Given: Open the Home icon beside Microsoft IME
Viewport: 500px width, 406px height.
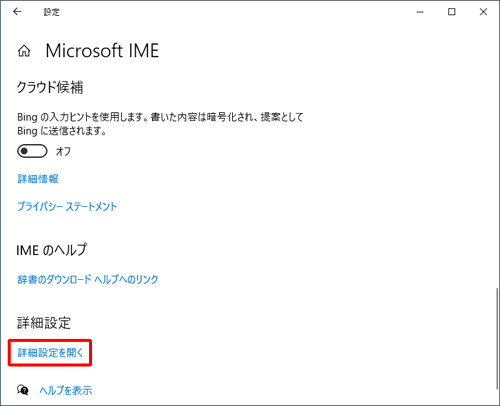Looking at the screenshot, I should point(24,51).
